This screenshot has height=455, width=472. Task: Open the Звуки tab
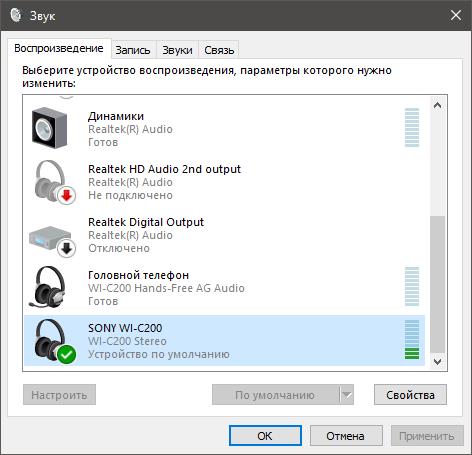pyautogui.click(x=177, y=50)
